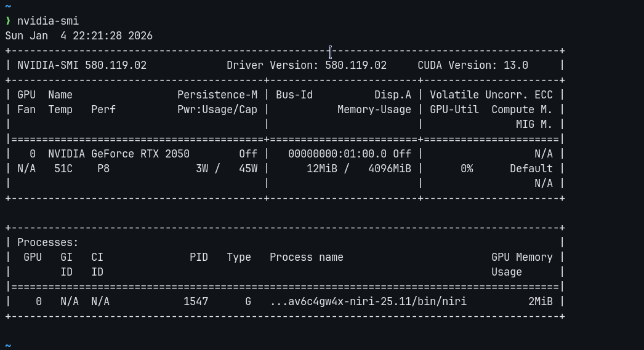Click the niri process name path

(x=368, y=301)
